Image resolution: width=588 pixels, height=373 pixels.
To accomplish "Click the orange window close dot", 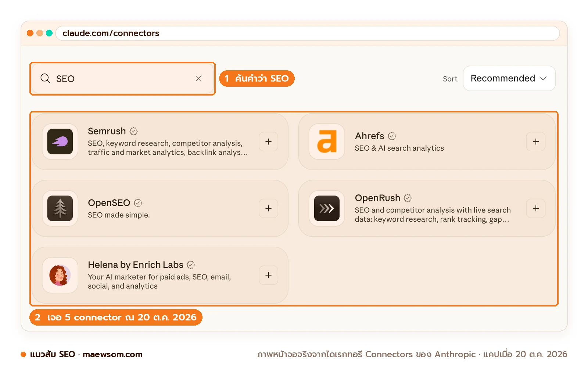I will (30, 33).
